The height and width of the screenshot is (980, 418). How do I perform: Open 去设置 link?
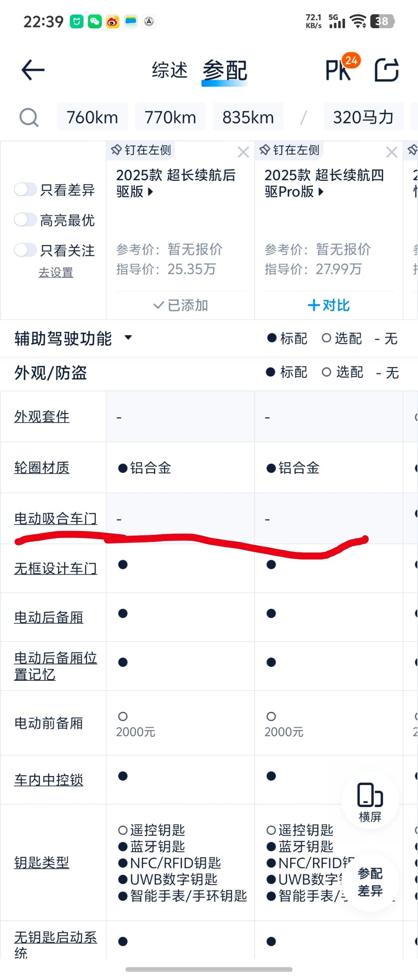[56, 272]
